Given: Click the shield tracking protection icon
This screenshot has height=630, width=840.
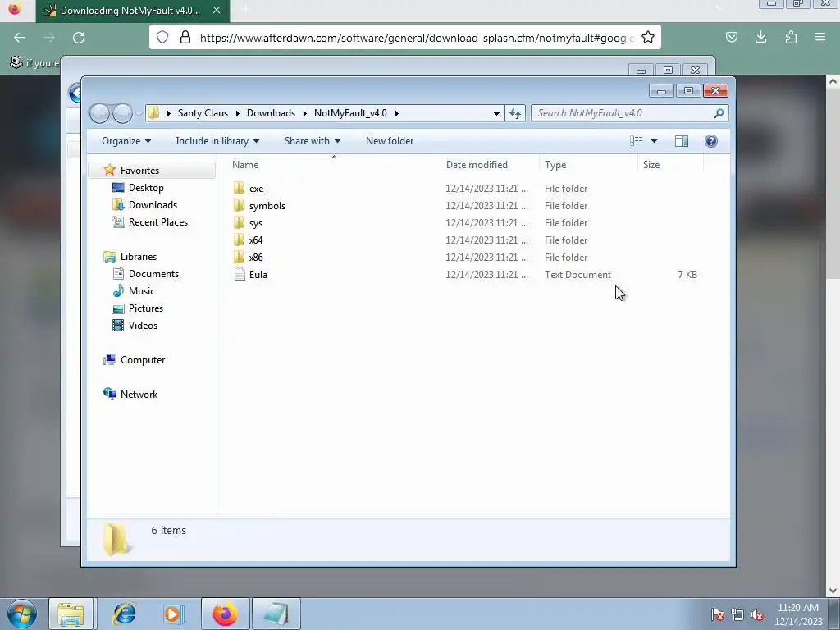Looking at the screenshot, I should coord(162,37).
